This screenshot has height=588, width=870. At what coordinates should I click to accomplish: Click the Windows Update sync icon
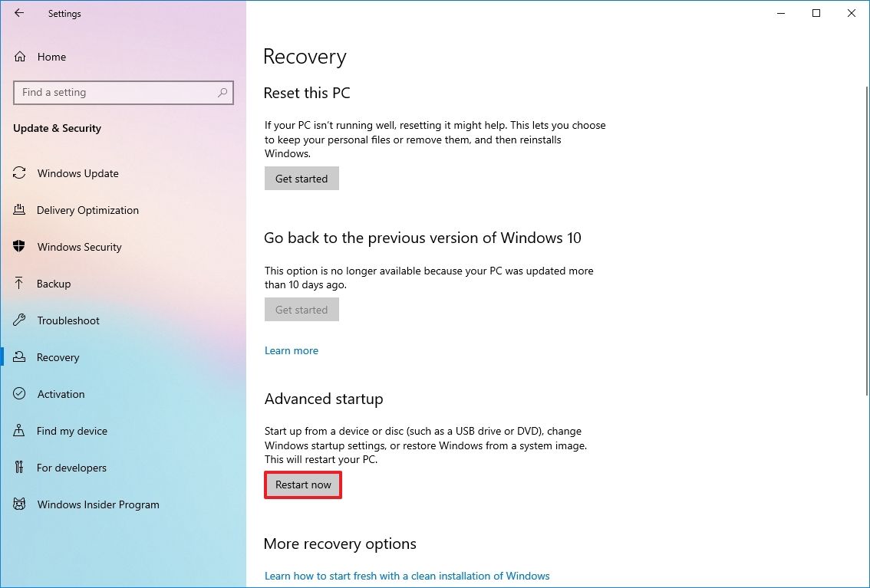[19, 173]
